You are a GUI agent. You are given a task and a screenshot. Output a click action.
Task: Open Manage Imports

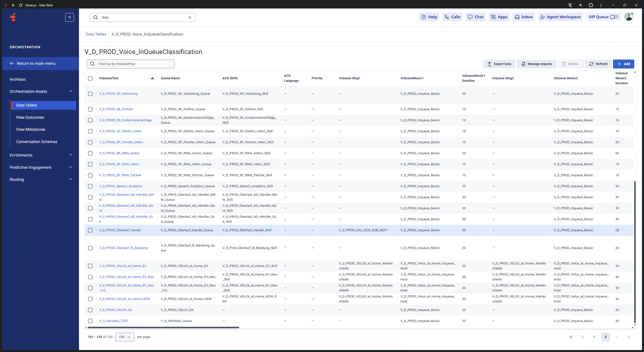(536, 64)
